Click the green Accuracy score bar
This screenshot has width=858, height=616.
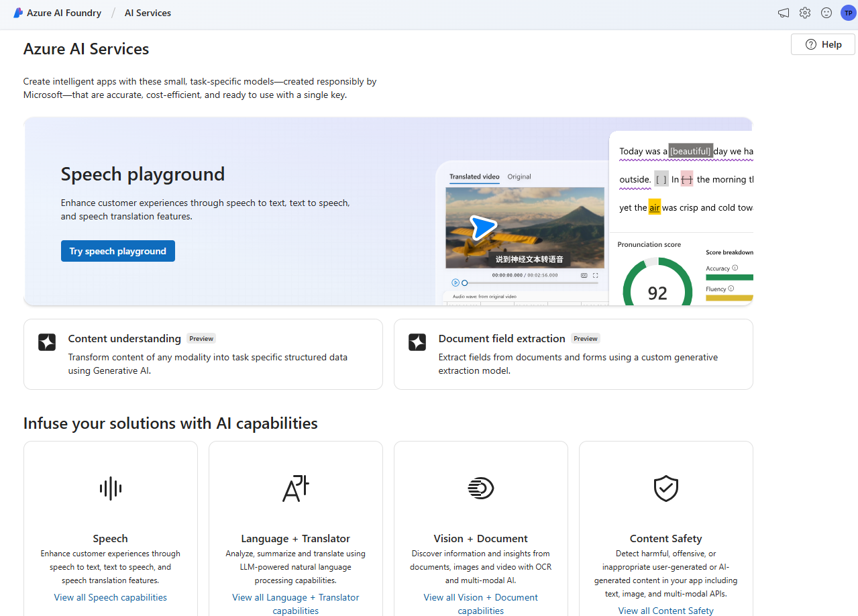(730, 277)
